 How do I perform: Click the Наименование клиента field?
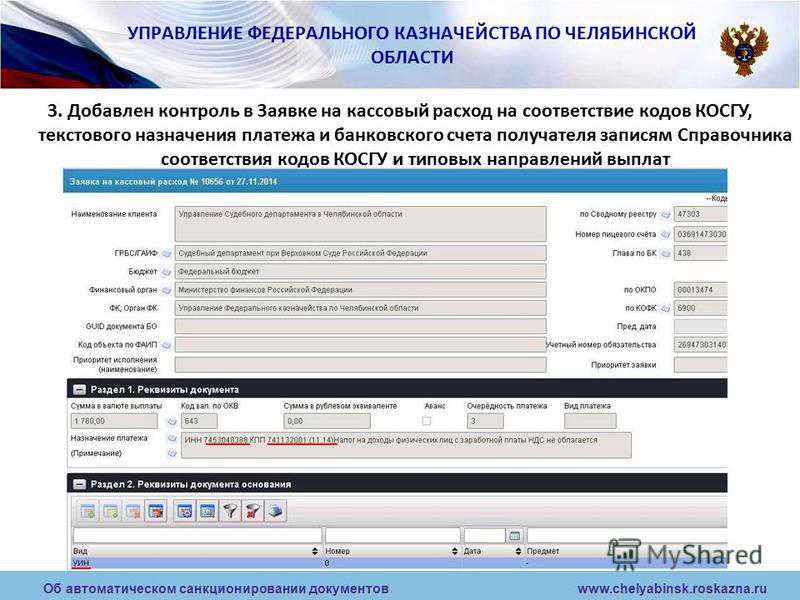point(360,224)
